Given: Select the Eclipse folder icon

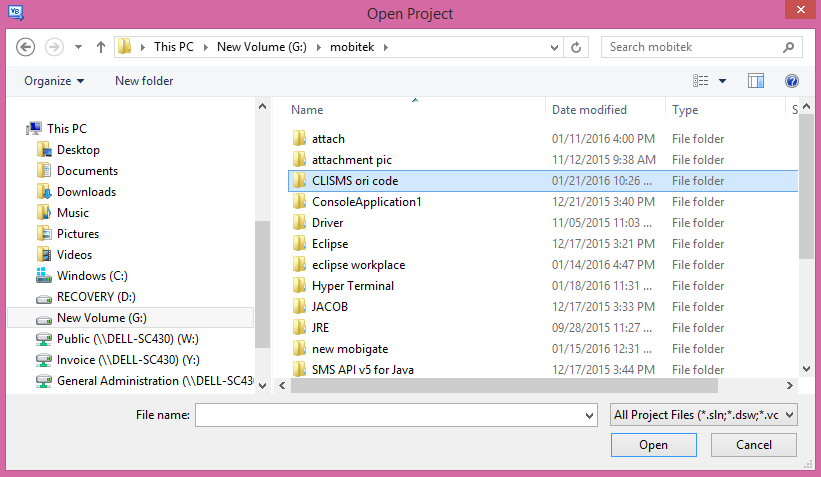Looking at the screenshot, I should 299,244.
